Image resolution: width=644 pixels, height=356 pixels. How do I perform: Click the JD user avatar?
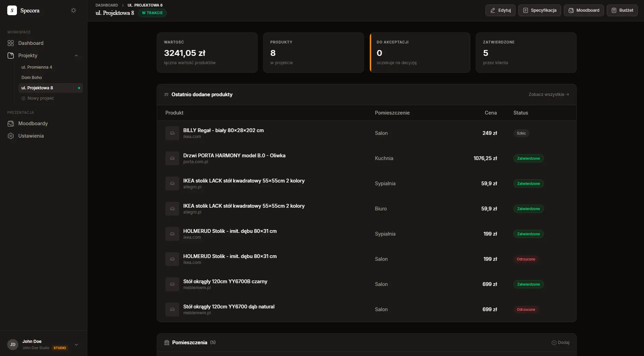point(13,344)
